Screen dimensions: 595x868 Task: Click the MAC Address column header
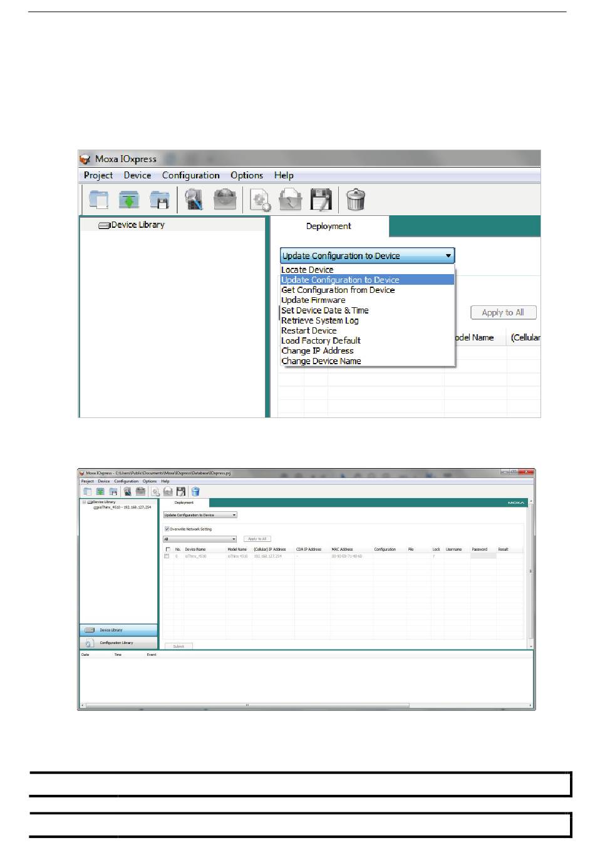342,549
